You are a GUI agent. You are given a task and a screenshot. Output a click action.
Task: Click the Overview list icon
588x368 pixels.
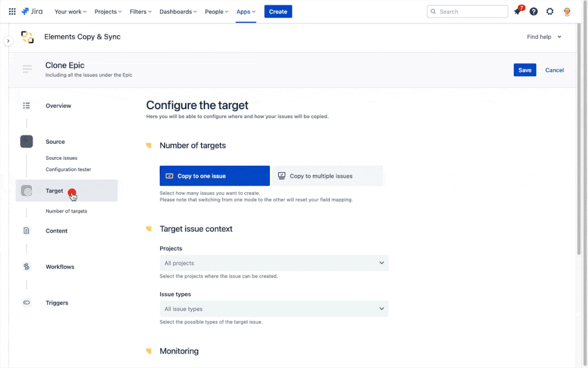click(27, 106)
